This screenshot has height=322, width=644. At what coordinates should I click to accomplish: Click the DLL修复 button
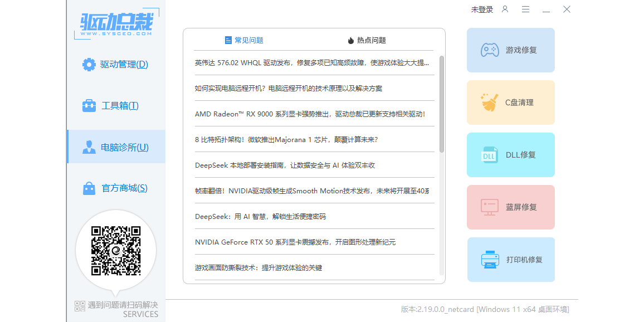tap(510, 155)
